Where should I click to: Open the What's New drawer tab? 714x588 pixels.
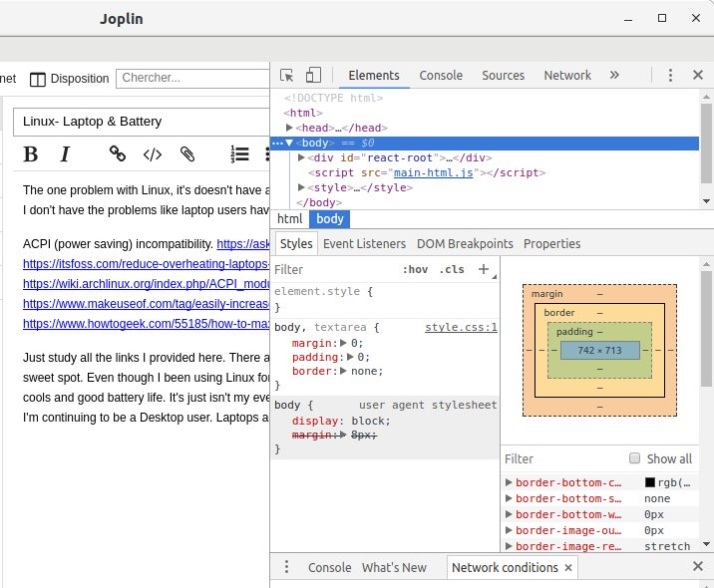[394, 567]
